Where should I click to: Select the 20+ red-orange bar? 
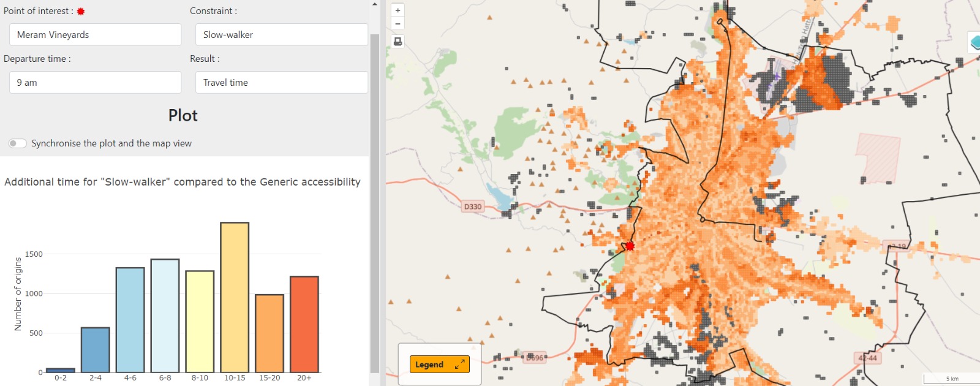click(x=304, y=325)
